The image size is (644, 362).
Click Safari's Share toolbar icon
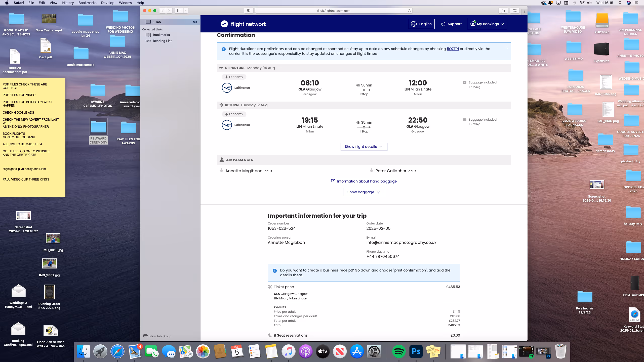[503, 11]
